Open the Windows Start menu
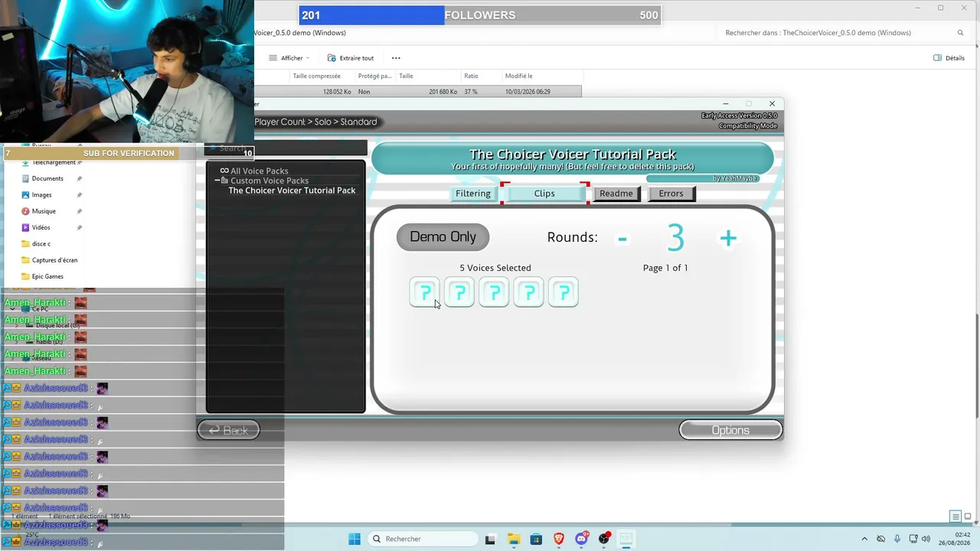980x551 pixels. [354, 539]
